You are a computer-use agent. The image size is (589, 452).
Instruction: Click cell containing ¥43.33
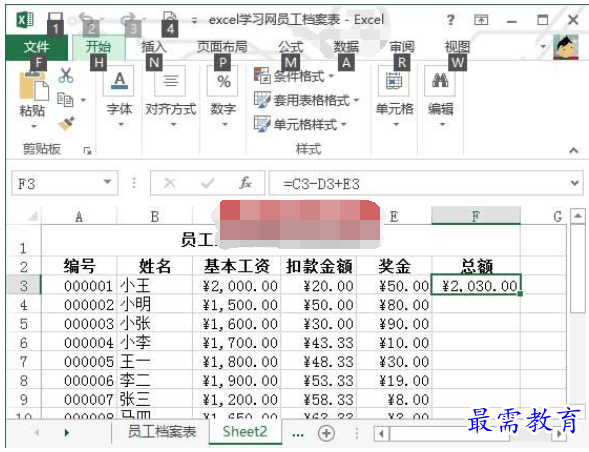[x=319, y=342]
